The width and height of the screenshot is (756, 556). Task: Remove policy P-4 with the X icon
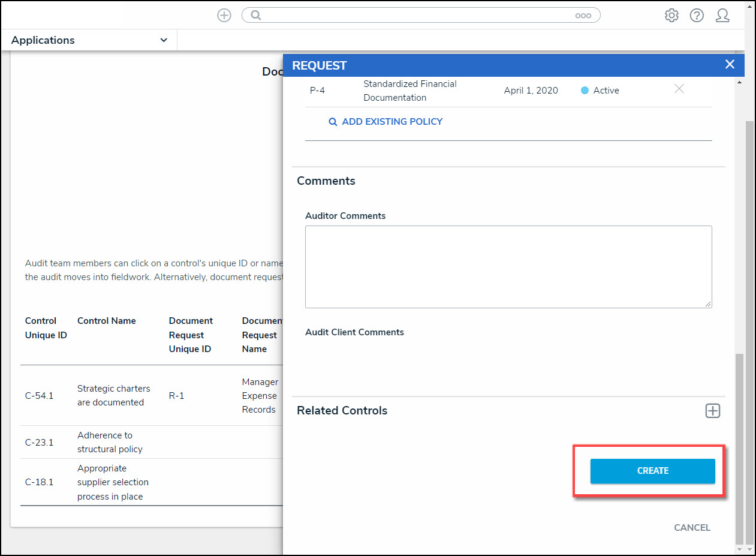679,89
